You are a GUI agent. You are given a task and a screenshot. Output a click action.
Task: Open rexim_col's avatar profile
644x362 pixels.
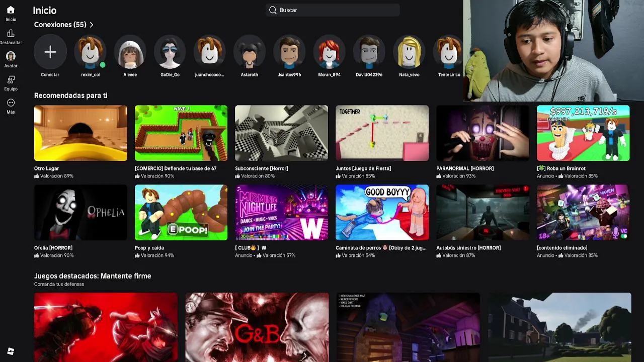tap(90, 52)
